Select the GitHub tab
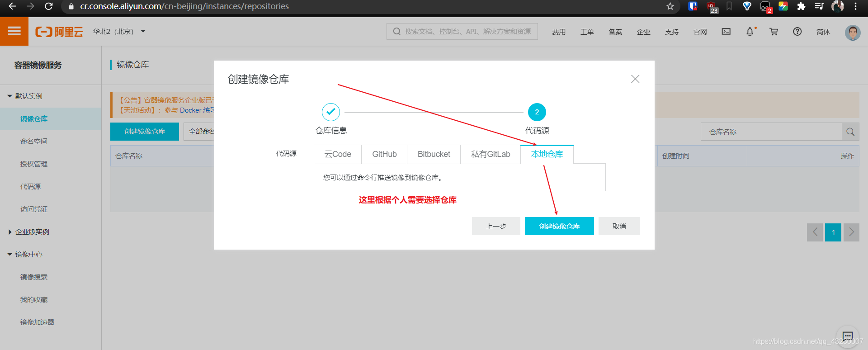This screenshot has width=868, height=350. tap(384, 154)
